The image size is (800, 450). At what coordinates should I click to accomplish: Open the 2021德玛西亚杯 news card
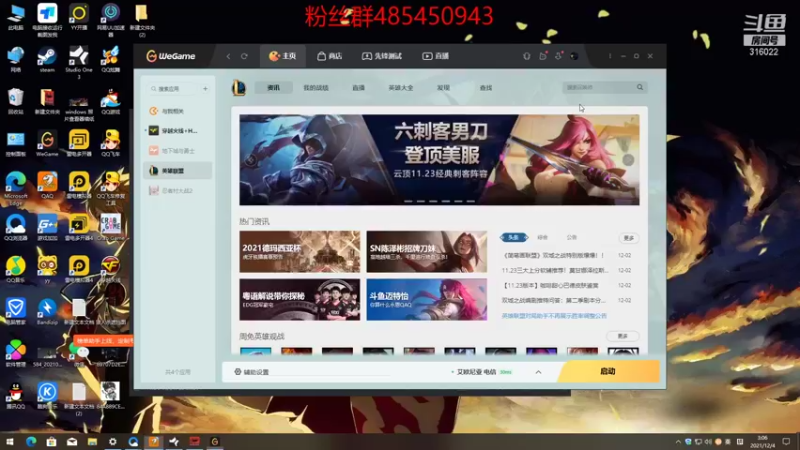pyautogui.click(x=299, y=252)
